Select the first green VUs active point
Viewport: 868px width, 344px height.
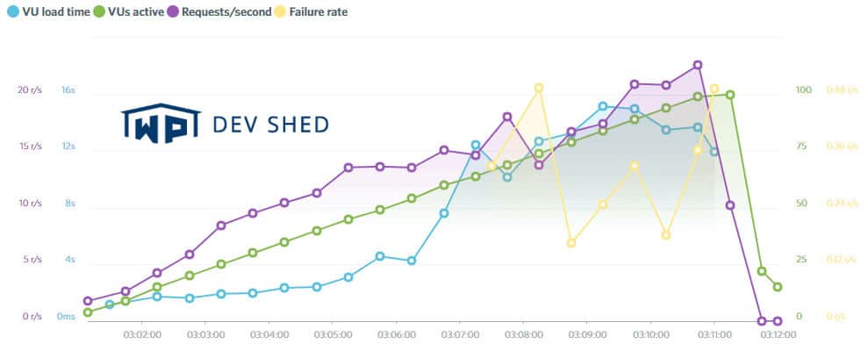[88, 312]
